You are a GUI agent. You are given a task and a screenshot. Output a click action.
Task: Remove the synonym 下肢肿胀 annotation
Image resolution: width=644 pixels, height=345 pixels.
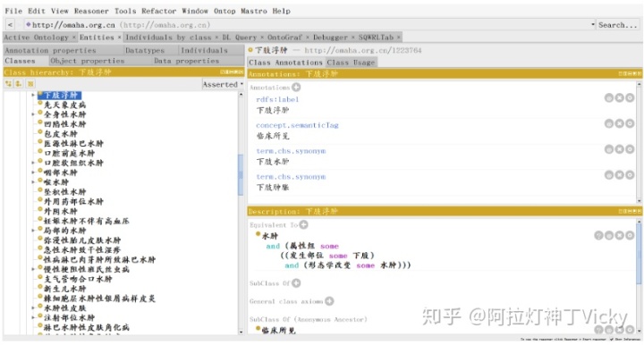pyautogui.click(x=619, y=175)
